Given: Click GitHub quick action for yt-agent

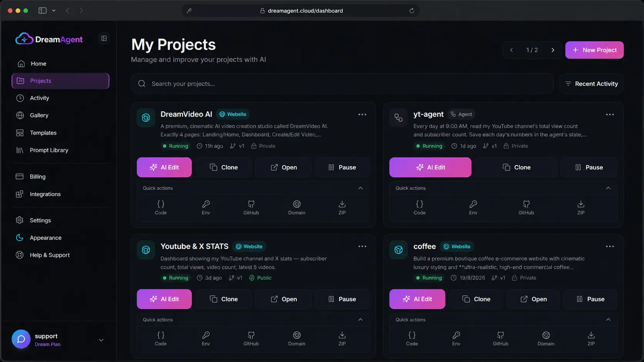Looking at the screenshot, I should pyautogui.click(x=526, y=207).
